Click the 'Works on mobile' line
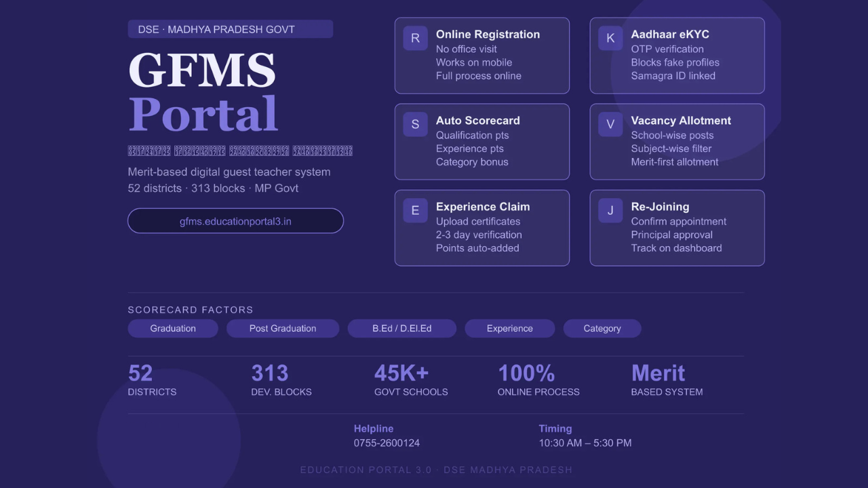Image resolution: width=868 pixels, height=488 pixels. (474, 62)
